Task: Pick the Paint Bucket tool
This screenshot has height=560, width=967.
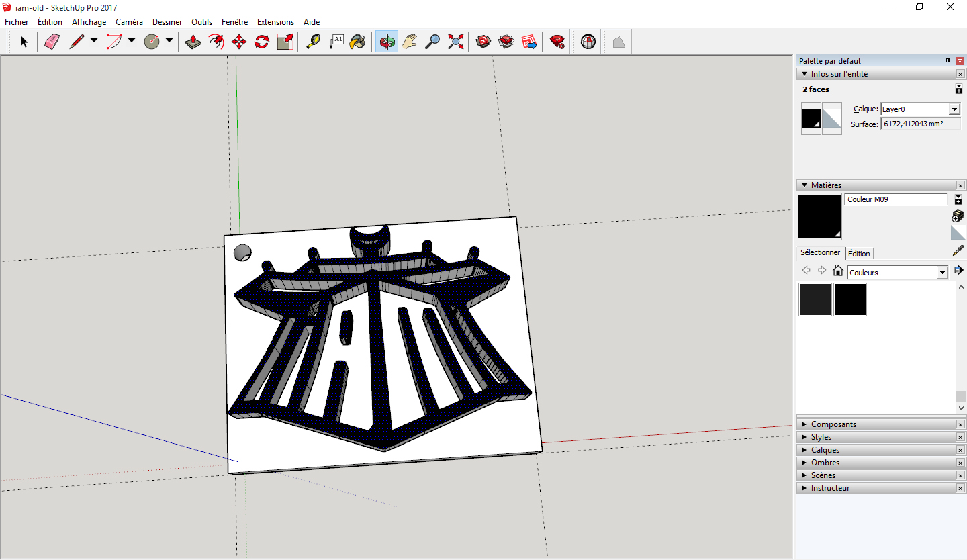Action: point(359,42)
